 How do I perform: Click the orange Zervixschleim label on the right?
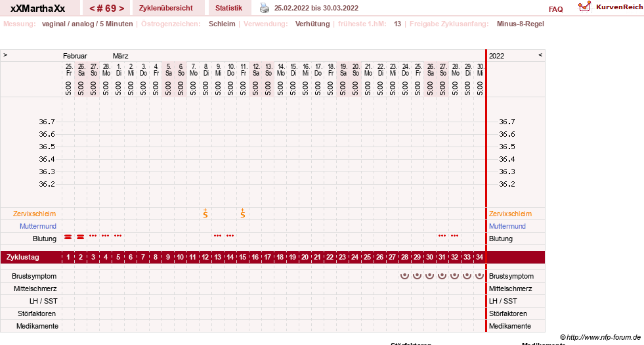[x=510, y=214]
